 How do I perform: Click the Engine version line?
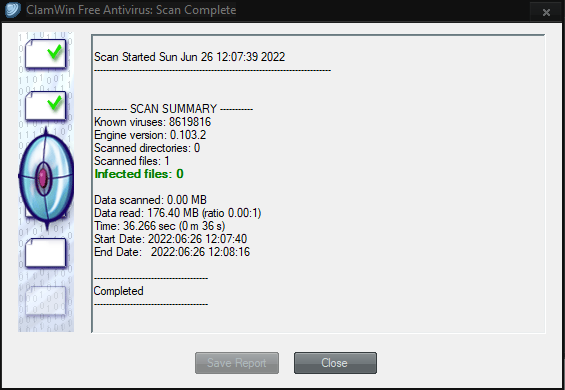pos(150,135)
